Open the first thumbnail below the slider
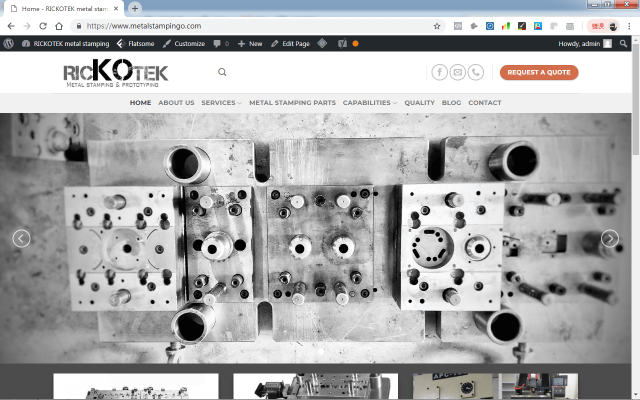This screenshot has height=400, width=640. click(x=136, y=387)
